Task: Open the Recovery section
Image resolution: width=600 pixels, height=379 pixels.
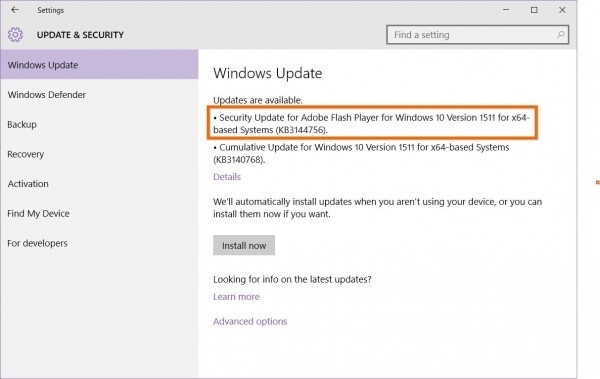Action: (x=99, y=154)
